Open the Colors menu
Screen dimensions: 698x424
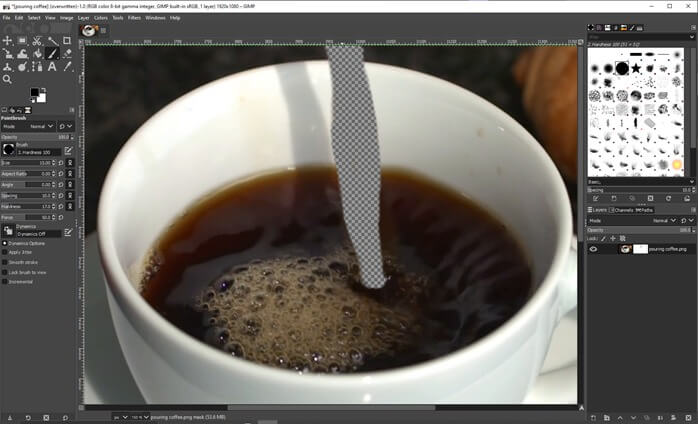pos(101,18)
